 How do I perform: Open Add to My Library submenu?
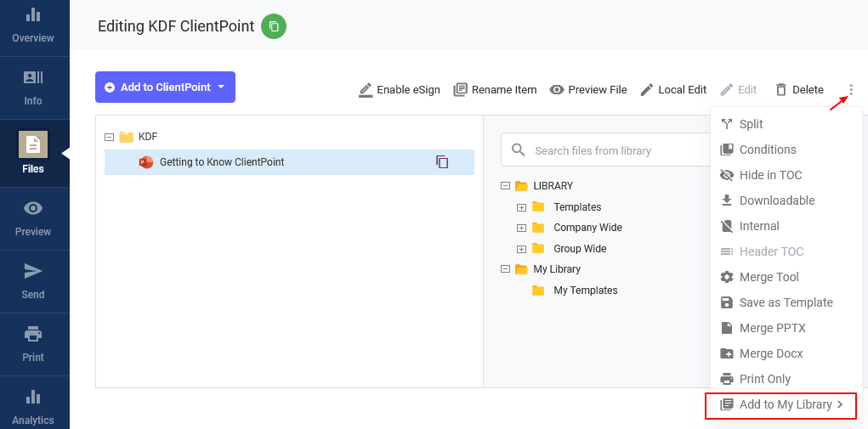781,404
